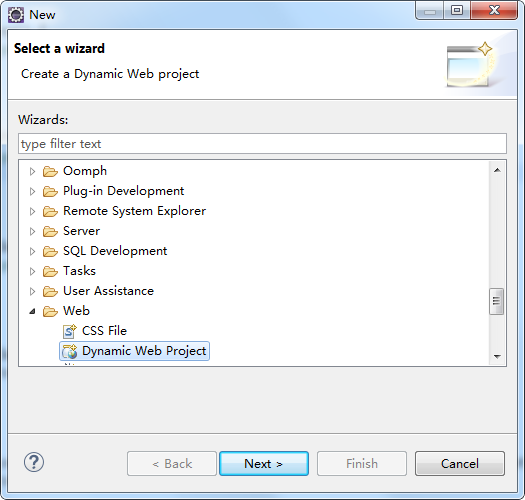Viewport: 525px width, 500px height.
Task: Click the wizard list scrollbar thumb
Action: point(497,301)
